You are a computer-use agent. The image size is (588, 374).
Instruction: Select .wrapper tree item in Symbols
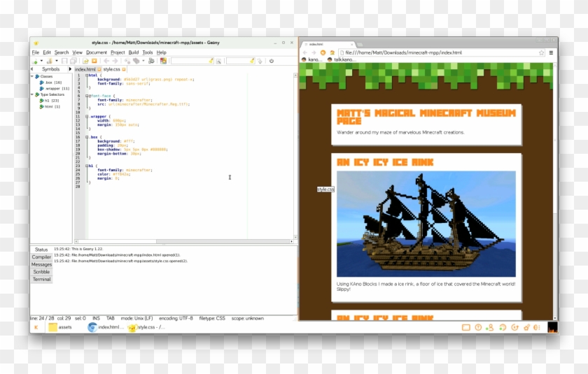tap(55, 88)
